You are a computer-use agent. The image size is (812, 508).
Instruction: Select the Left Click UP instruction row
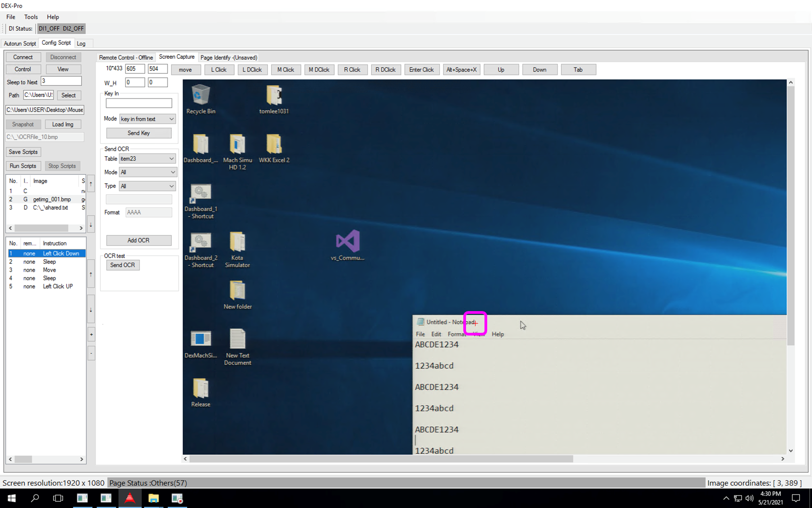pyautogui.click(x=46, y=286)
